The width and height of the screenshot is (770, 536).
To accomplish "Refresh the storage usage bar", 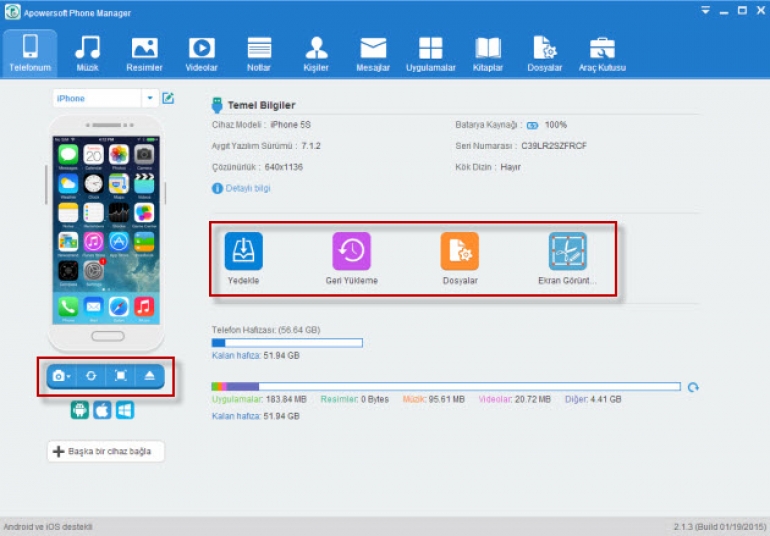I will point(693,388).
